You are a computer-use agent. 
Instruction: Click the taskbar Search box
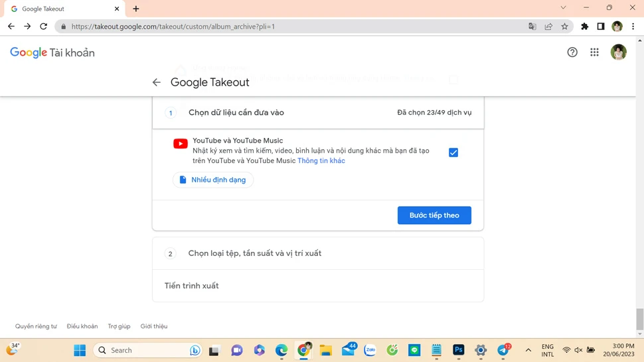coord(148,350)
